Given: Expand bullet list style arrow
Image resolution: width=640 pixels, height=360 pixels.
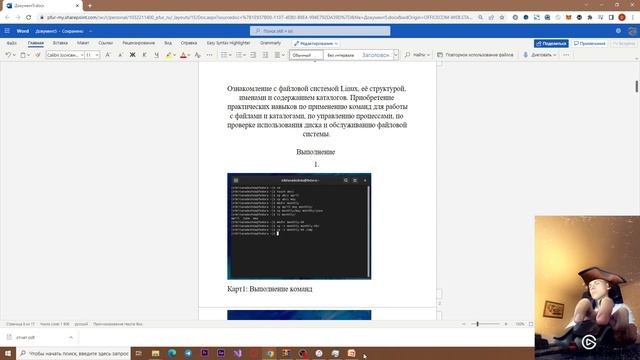Looking at the screenshot, I should point(230,55).
